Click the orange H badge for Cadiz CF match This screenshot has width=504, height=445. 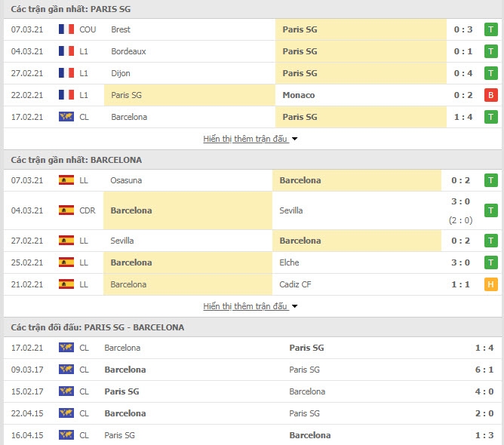coord(491,284)
